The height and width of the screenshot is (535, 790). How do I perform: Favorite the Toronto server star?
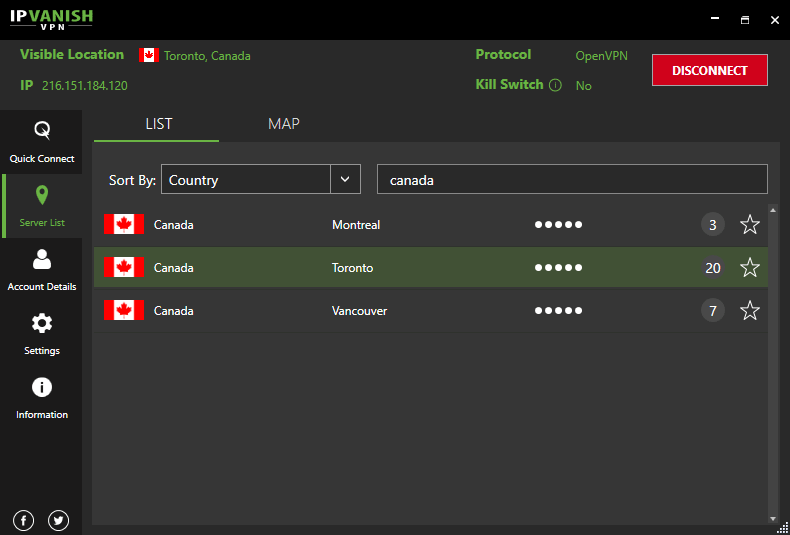(750, 267)
